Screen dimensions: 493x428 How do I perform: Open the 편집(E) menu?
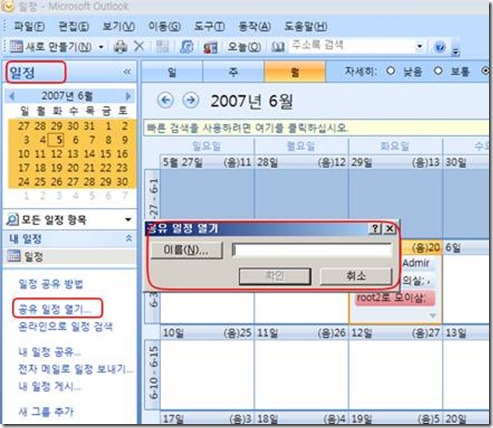coord(74,27)
